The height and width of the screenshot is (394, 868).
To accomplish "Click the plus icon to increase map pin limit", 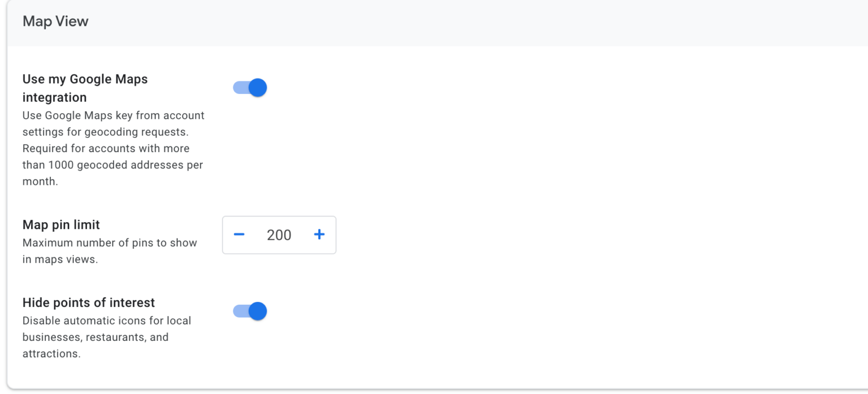I will [x=319, y=234].
